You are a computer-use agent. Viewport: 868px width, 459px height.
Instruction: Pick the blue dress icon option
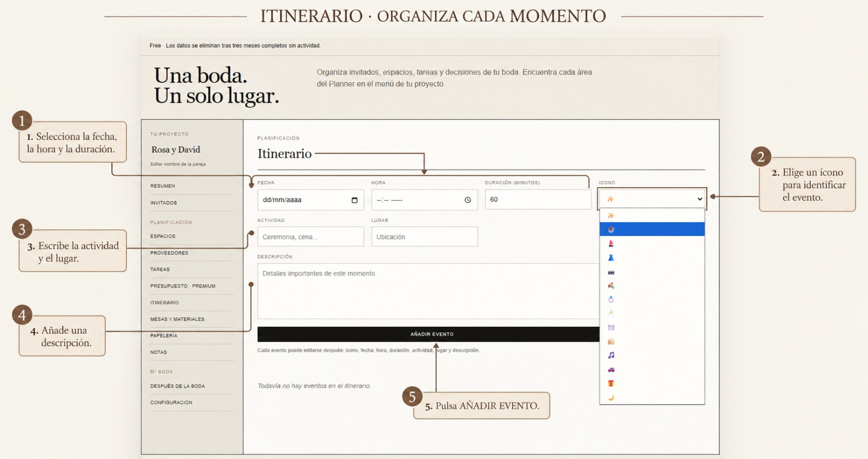click(x=652, y=258)
